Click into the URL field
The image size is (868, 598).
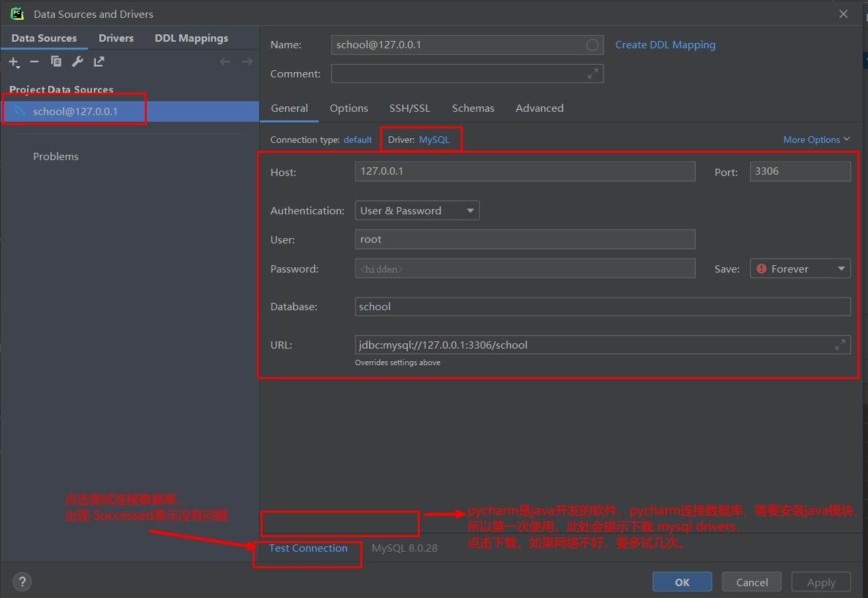pyautogui.click(x=602, y=345)
